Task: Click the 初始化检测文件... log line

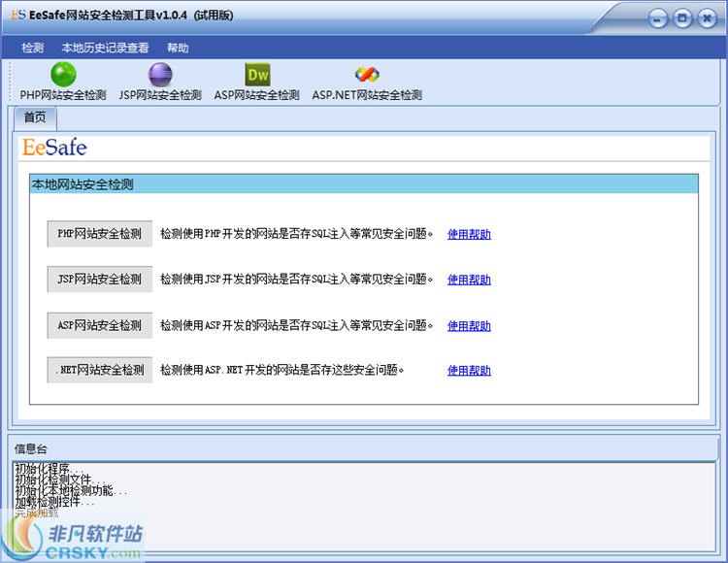Action: click(60, 479)
